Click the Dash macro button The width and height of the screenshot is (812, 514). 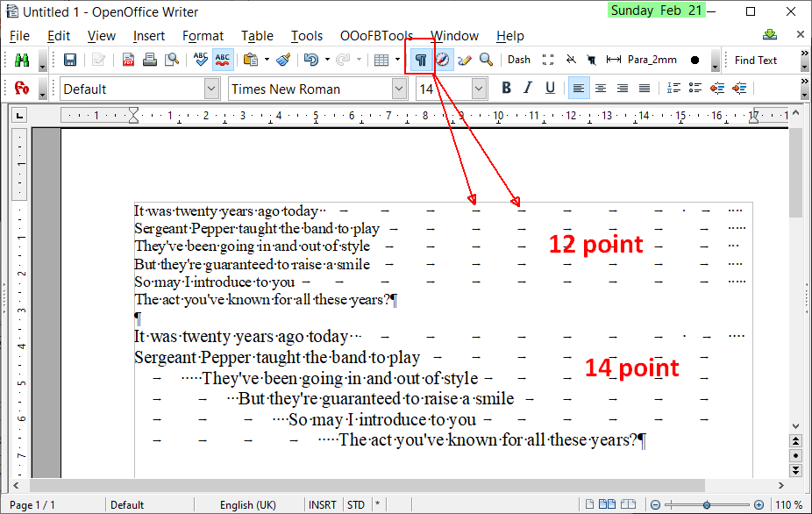(519, 61)
